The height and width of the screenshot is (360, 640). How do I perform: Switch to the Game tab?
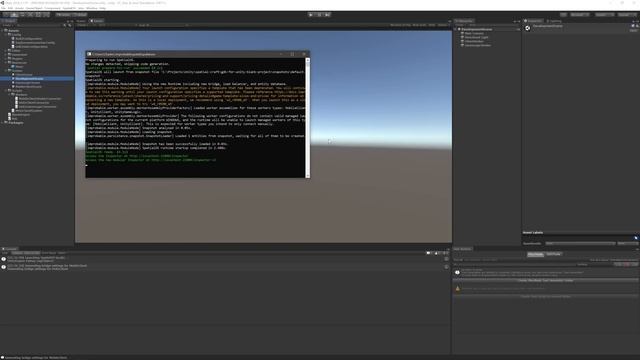tap(97, 21)
